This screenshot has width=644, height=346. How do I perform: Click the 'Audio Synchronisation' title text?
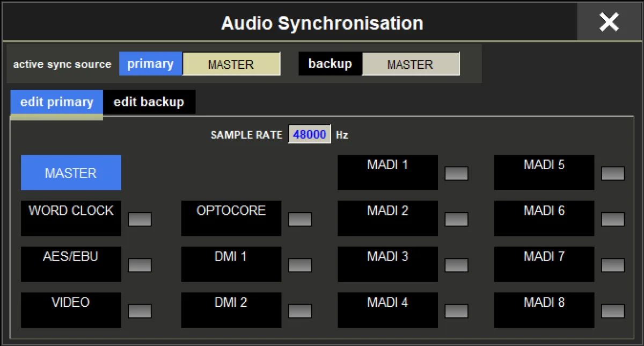[x=322, y=23]
